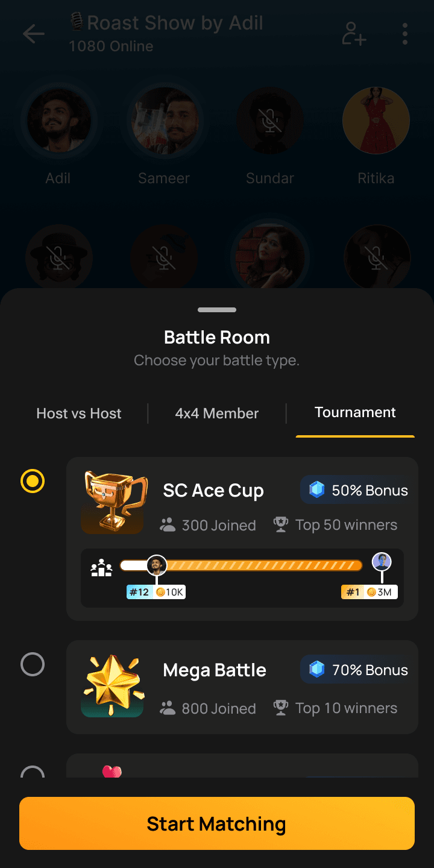Tap the back arrow icon
Viewport: 434px width, 868px height.
pyautogui.click(x=34, y=34)
